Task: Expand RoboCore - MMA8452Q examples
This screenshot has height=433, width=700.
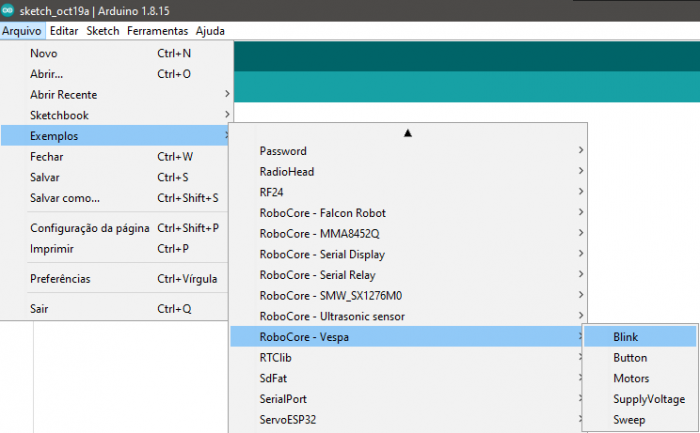Action: coord(408,233)
